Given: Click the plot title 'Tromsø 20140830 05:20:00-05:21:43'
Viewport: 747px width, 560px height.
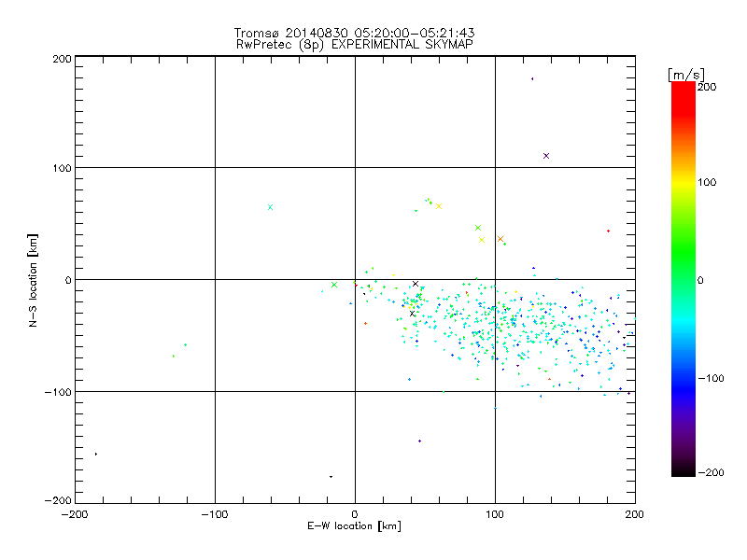Looking at the screenshot, I should click(x=354, y=33).
